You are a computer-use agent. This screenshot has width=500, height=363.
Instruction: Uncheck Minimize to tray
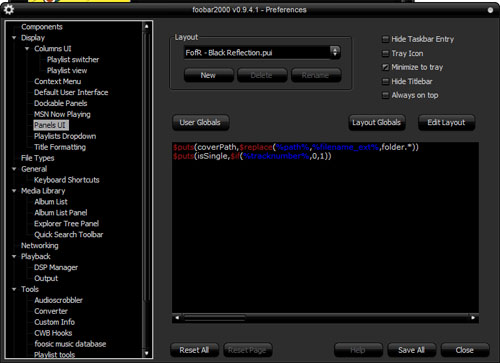coord(385,67)
